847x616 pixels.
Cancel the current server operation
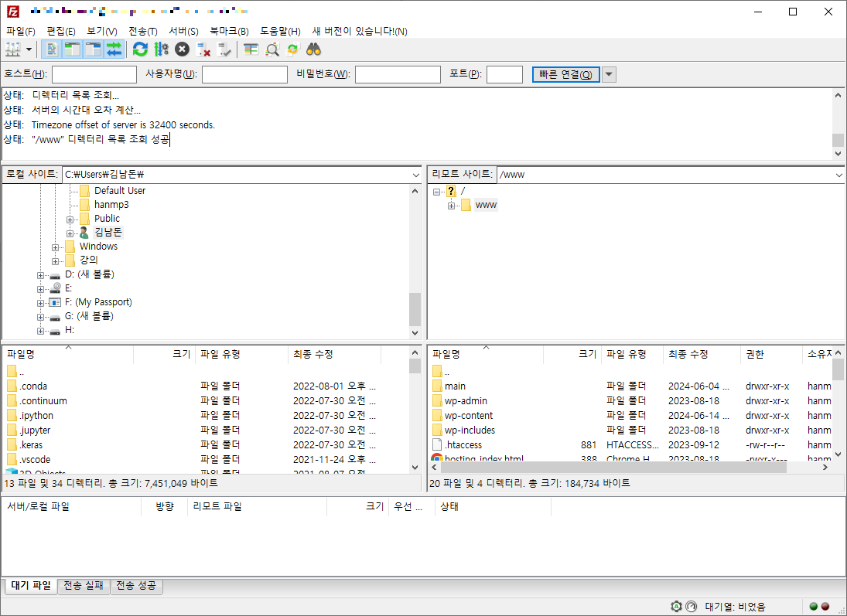click(x=182, y=49)
